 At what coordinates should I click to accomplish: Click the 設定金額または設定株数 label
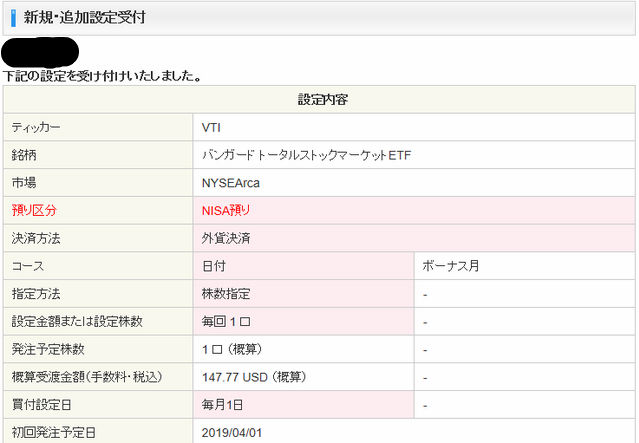(x=77, y=322)
